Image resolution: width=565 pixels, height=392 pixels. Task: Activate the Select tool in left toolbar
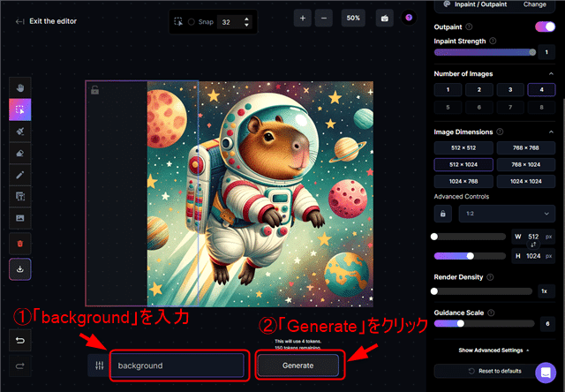pos(20,109)
